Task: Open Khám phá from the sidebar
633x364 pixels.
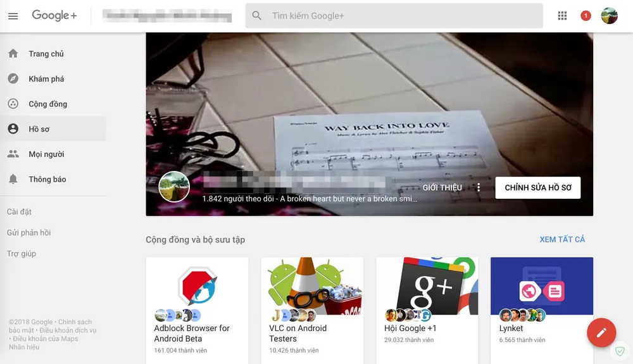Action: tap(46, 79)
